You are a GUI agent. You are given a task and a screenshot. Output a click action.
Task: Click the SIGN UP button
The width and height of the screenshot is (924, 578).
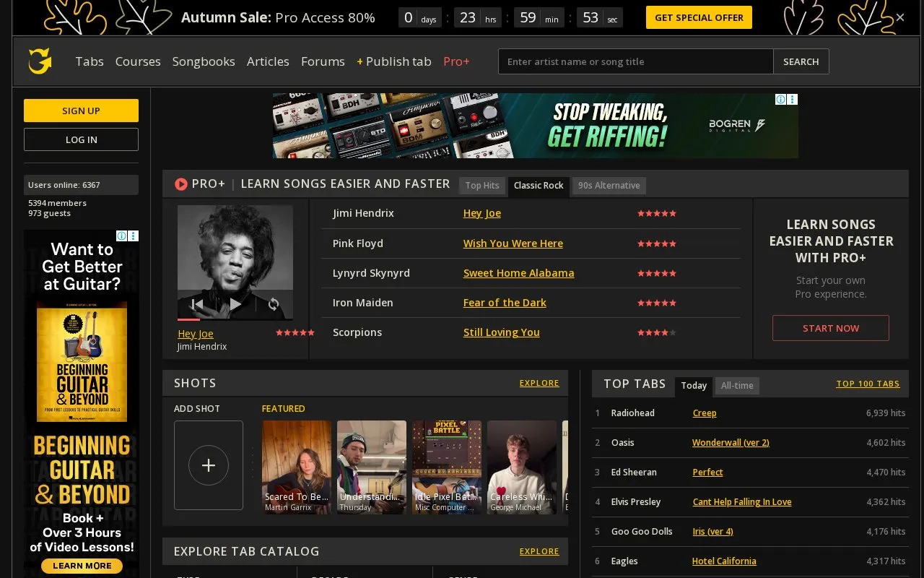pyautogui.click(x=81, y=111)
